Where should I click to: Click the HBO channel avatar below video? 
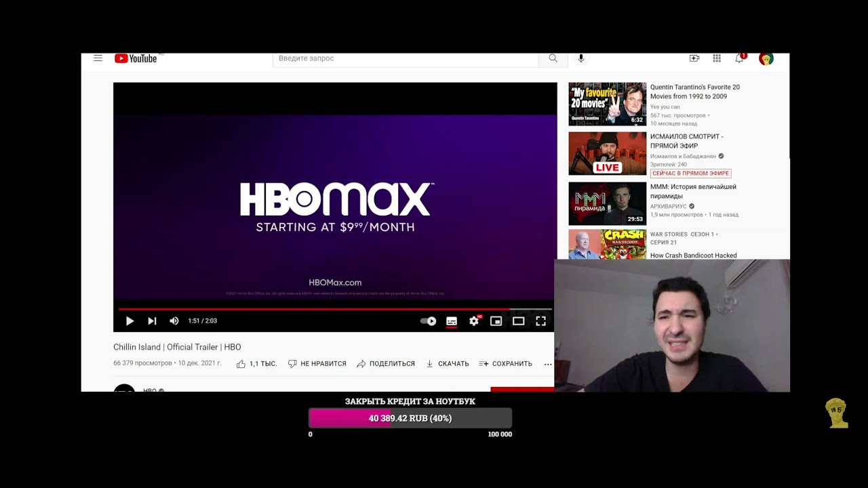point(124,389)
